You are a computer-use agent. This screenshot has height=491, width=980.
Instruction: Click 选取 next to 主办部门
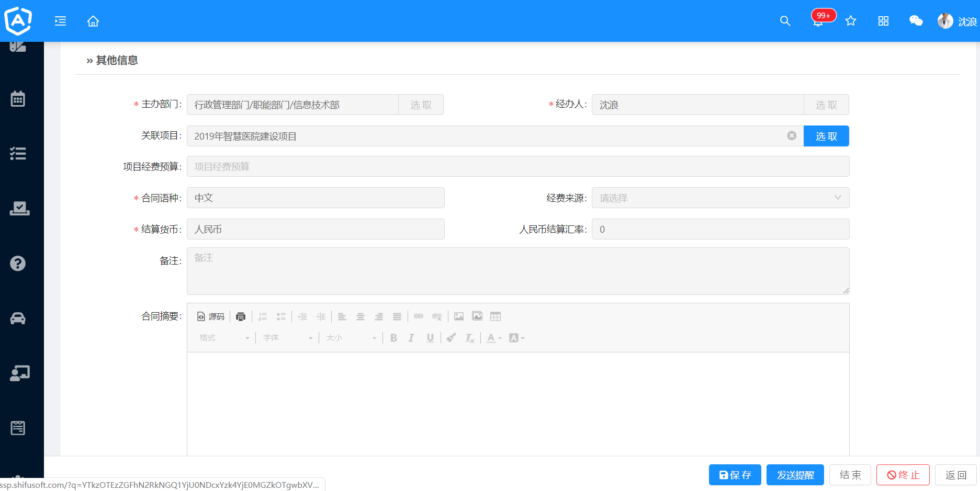coord(421,105)
